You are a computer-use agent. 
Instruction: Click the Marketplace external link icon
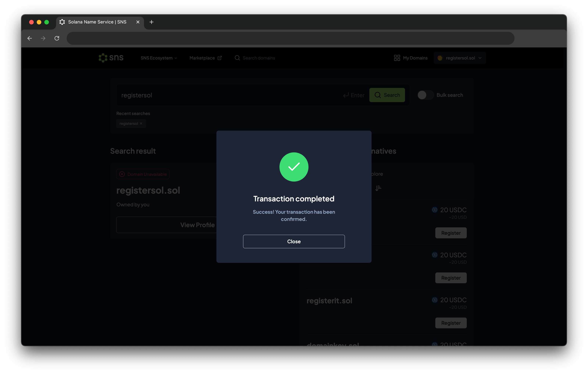coord(220,58)
